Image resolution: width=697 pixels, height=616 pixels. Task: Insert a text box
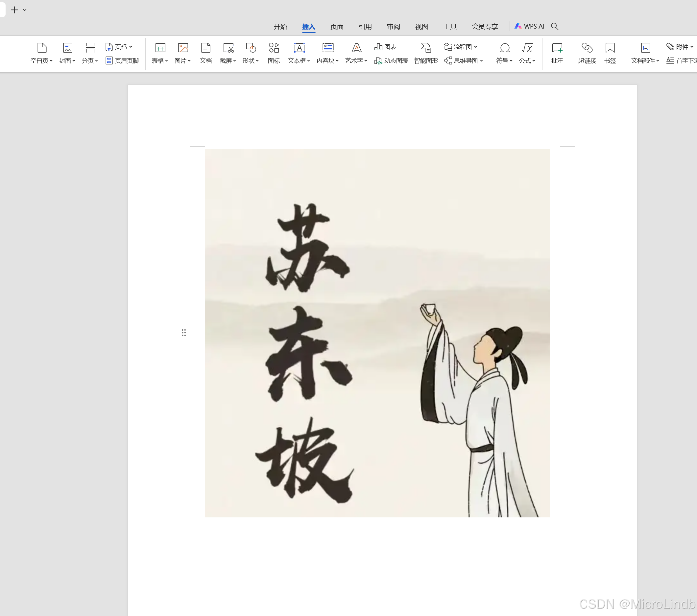pyautogui.click(x=299, y=48)
